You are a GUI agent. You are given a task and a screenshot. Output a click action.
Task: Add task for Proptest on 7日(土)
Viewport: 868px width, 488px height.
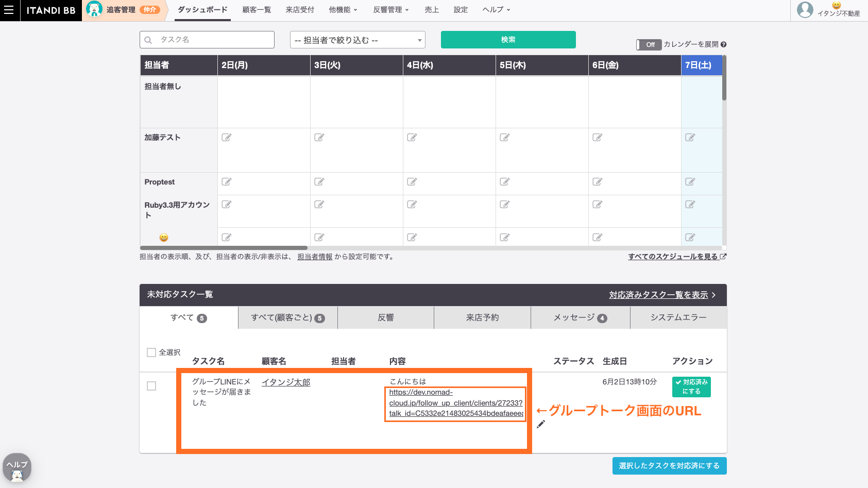tap(690, 182)
